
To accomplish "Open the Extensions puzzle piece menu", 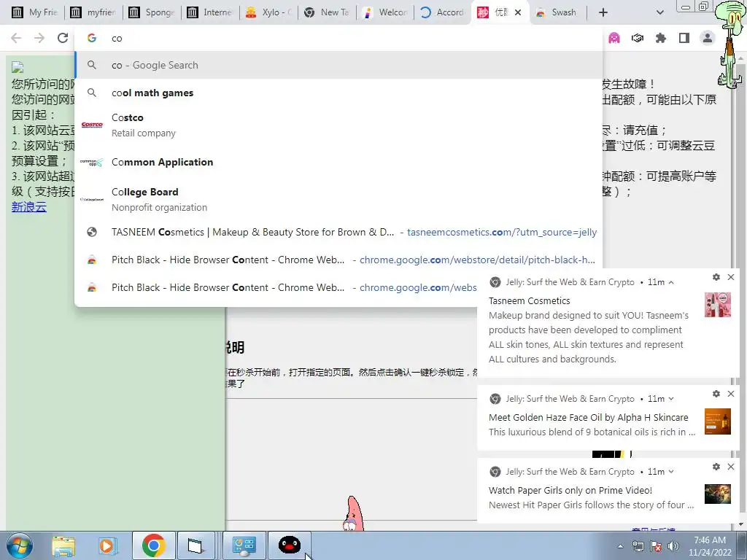I will point(661,38).
